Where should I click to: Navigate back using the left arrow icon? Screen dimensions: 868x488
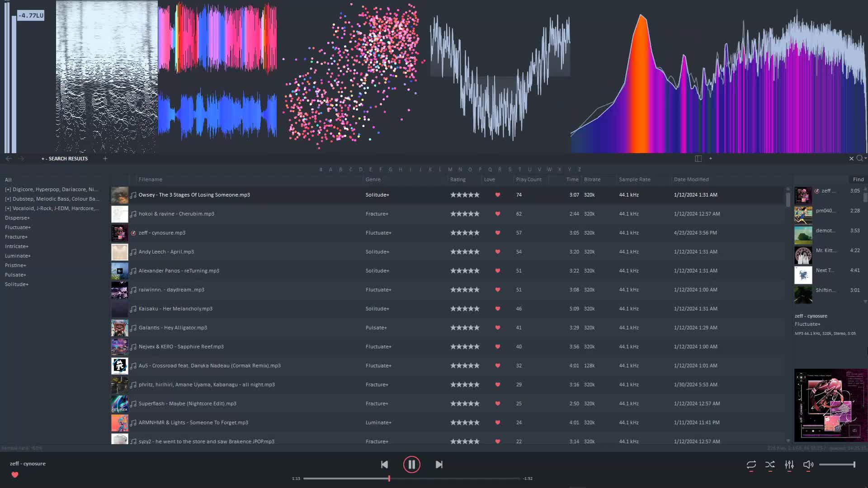tap(9, 159)
